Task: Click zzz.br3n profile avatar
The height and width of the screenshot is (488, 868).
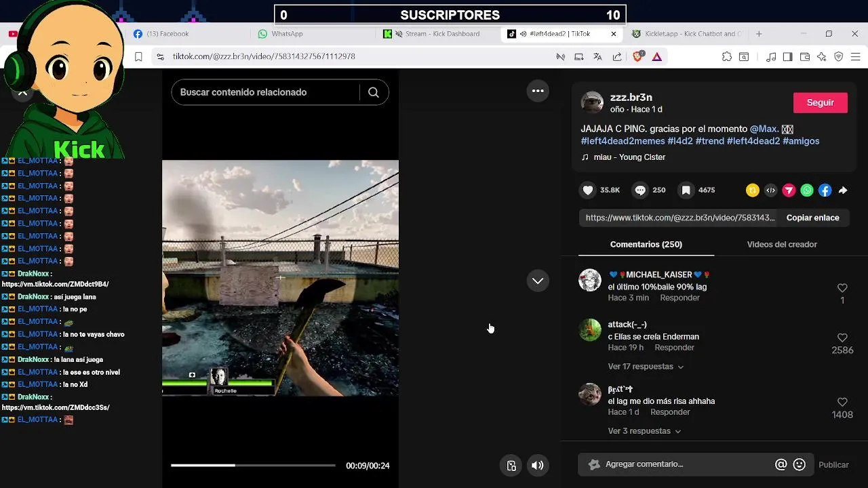Action: click(x=592, y=102)
